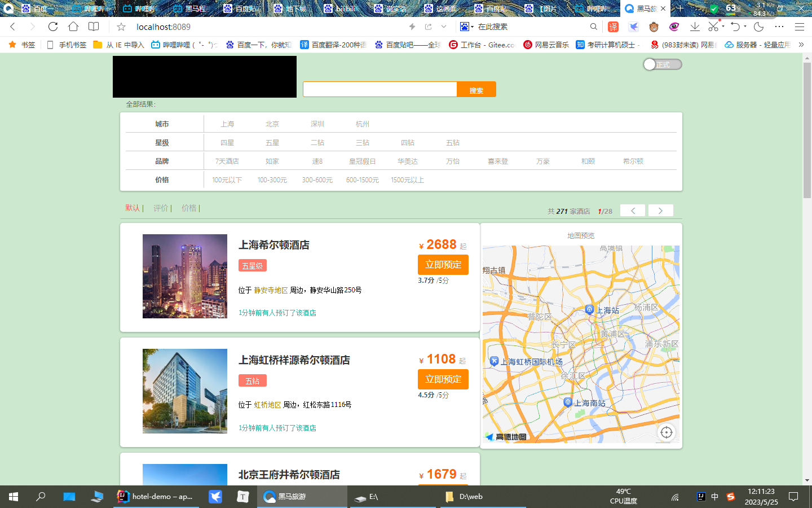Click the monkey extension icon
The height and width of the screenshot is (508, 812).
click(x=654, y=27)
